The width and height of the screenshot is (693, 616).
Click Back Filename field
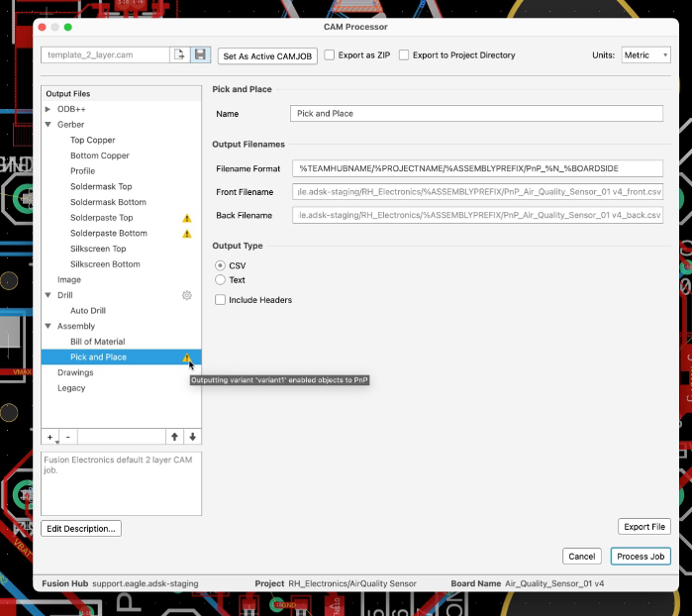click(x=477, y=215)
